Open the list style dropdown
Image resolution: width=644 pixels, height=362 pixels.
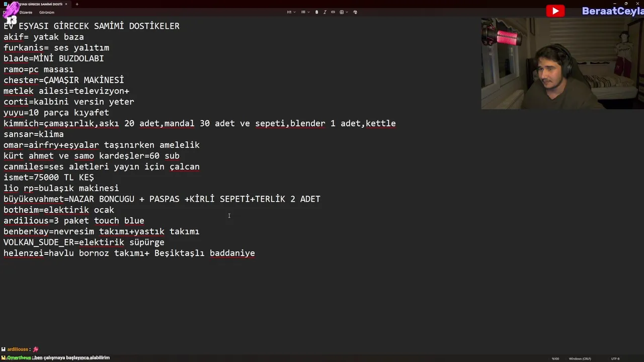305,12
